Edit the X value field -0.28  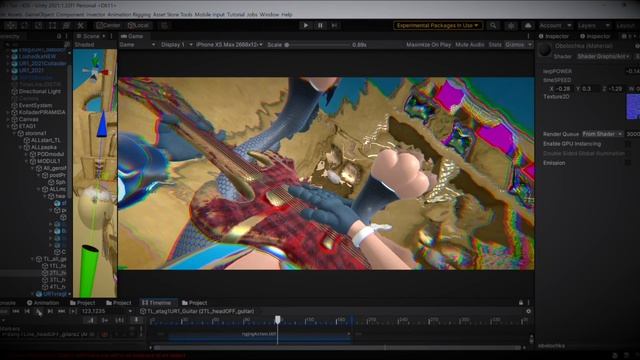563,88
